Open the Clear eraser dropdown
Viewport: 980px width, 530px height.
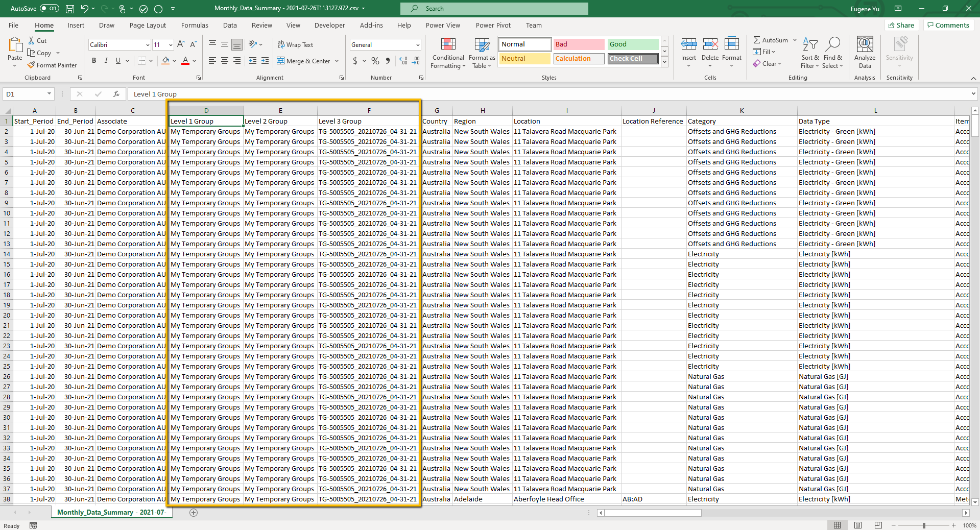(767, 64)
